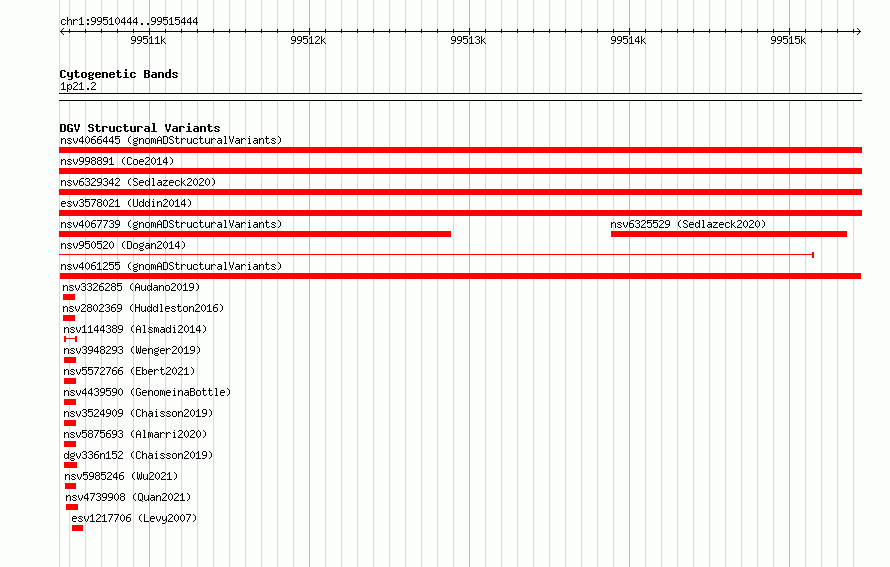Click dgv336n152 (Chaisson2019) label
This screenshot has width=890, height=567.
(138, 455)
